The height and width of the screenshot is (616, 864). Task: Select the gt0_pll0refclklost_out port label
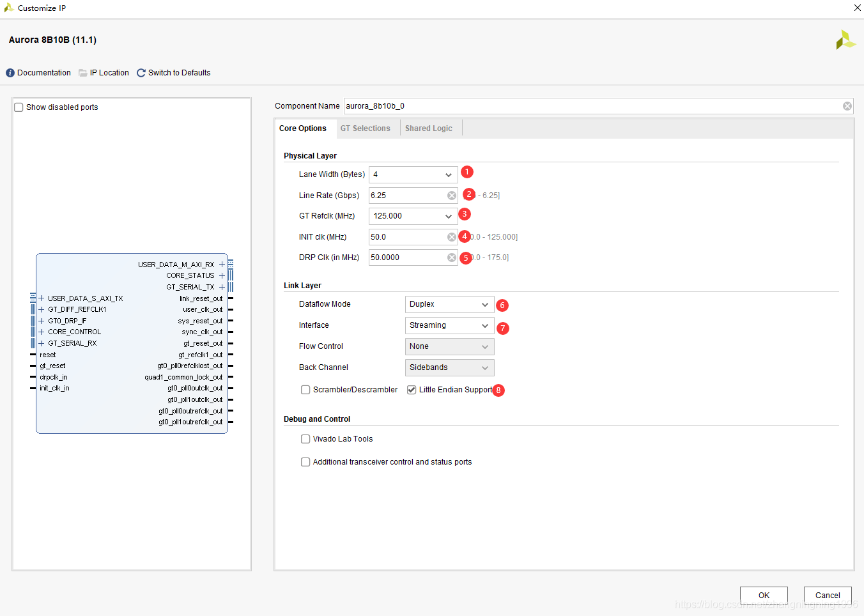click(190, 366)
